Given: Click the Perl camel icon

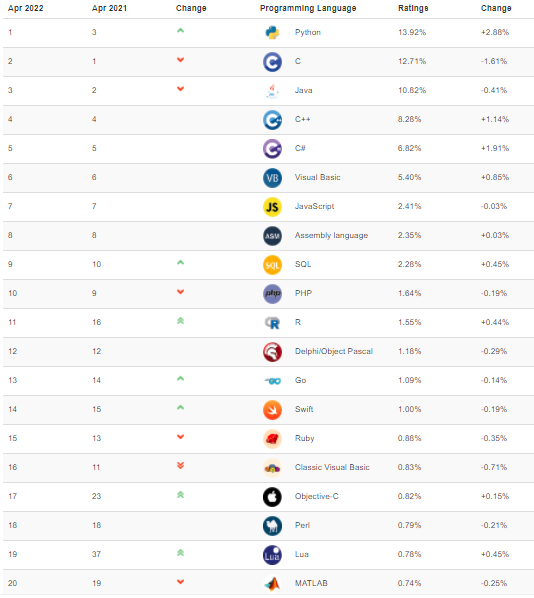Looking at the screenshot, I should point(272,526).
